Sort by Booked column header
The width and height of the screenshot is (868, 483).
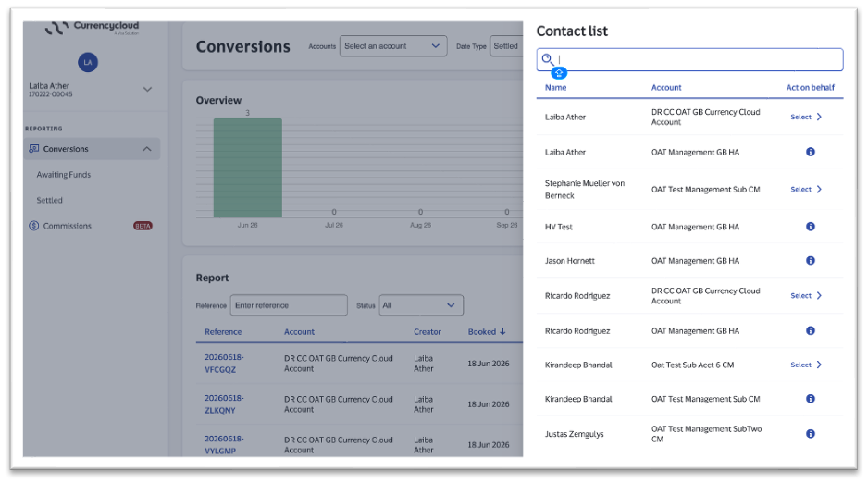tap(481, 332)
